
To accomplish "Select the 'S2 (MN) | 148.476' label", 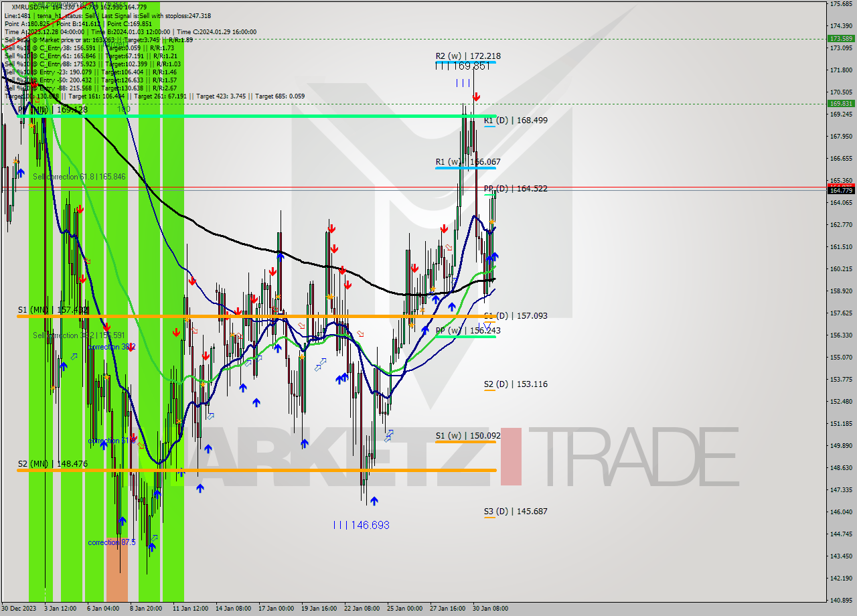I will 53,464.
